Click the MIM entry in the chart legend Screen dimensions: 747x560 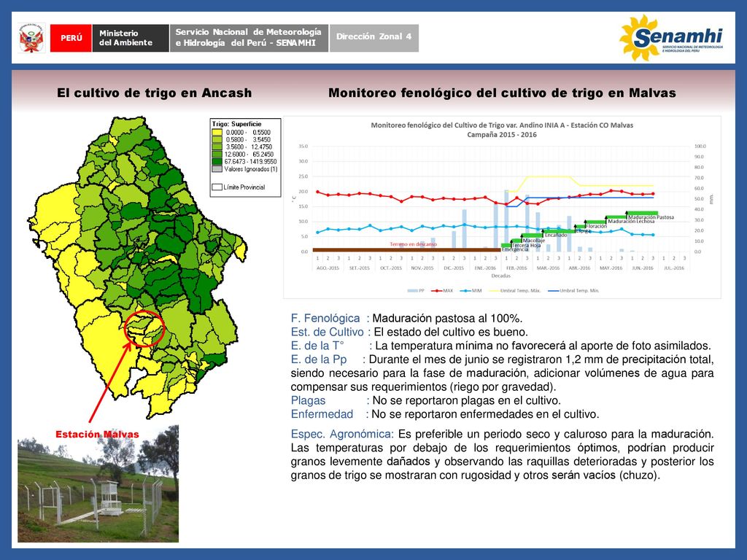(x=471, y=290)
